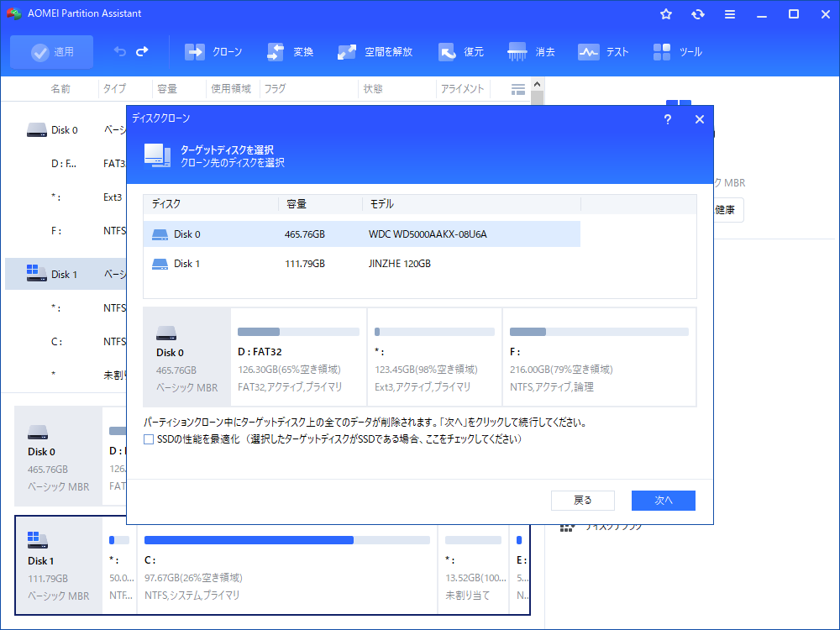Close the ディスククローン dialog
Screen dimensions: 840x630
[x=699, y=119]
